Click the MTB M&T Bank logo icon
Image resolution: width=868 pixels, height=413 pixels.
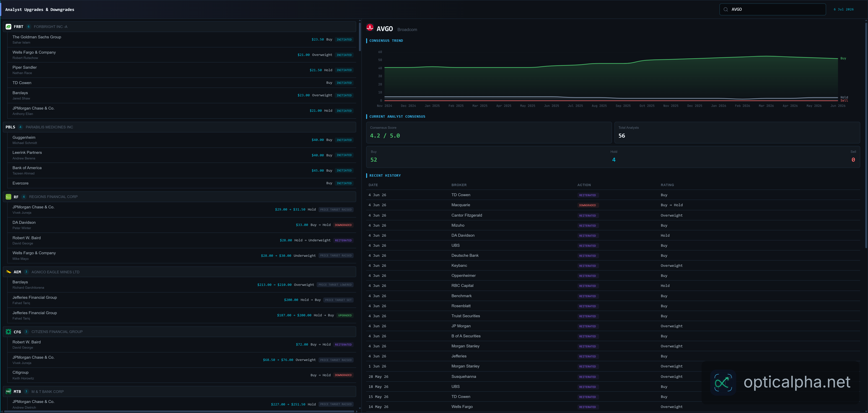(x=8, y=391)
